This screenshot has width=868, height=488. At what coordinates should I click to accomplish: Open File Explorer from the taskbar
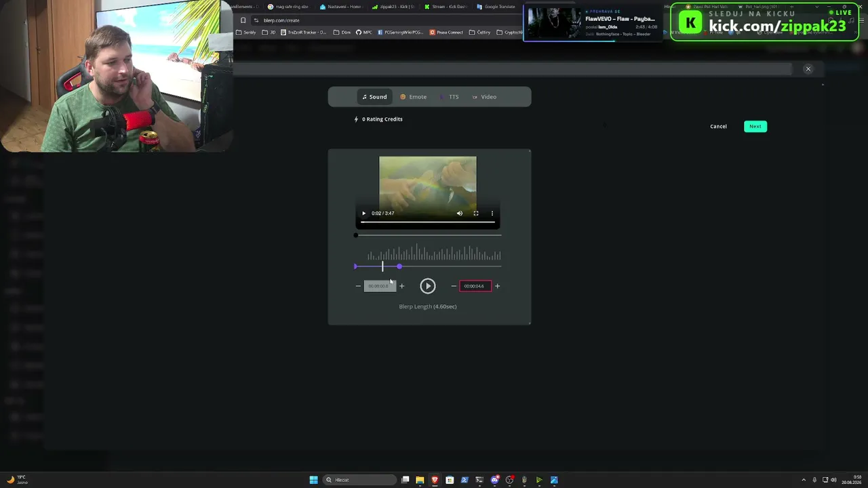pyautogui.click(x=420, y=480)
